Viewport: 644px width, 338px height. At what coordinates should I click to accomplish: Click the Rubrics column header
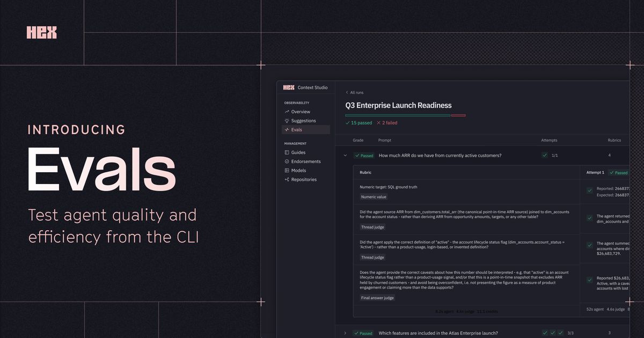pyautogui.click(x=614, y=141)
